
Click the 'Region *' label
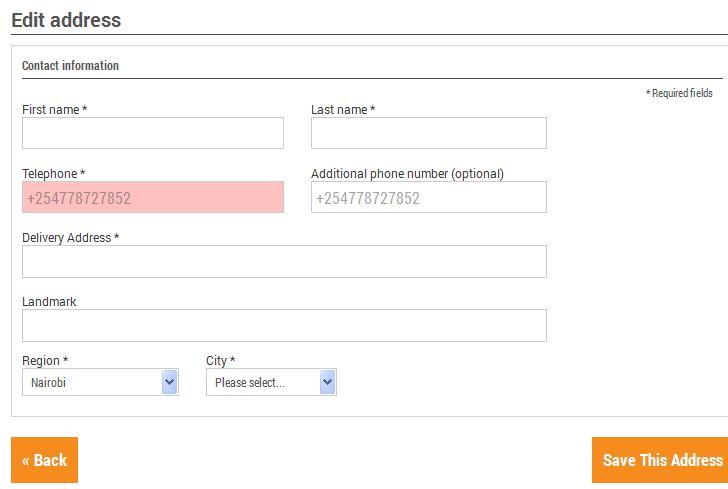tap(45, 361)
